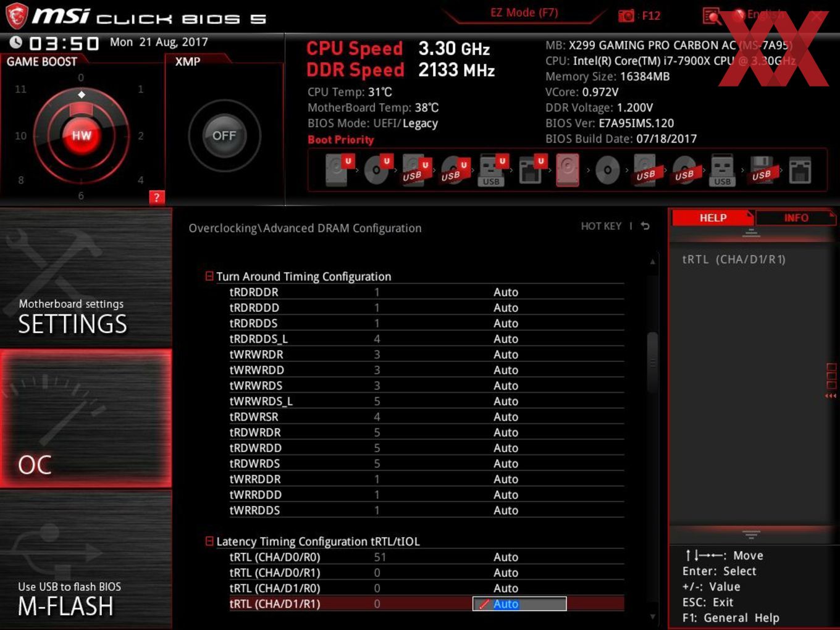This screenshot has width=840, height=630.
Task: Click the Overclocking\Advanced DRAM Configuration breadcrumb
Action: (305, 228)
